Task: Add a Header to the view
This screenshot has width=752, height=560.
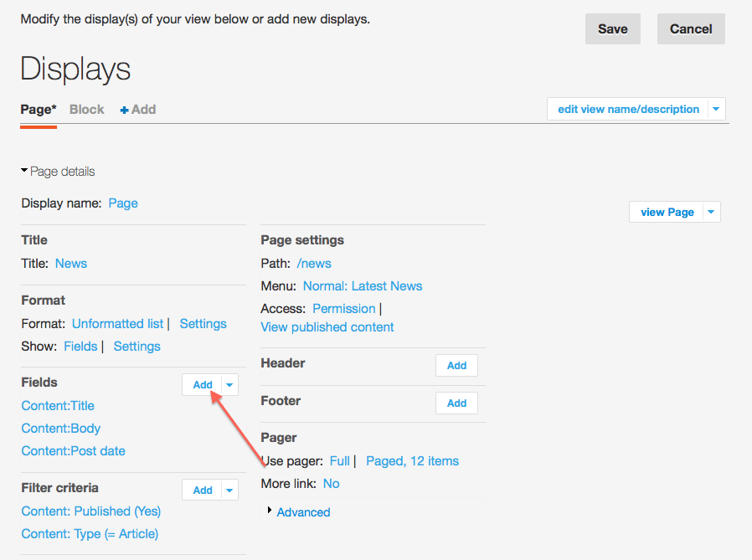Action: click(x=456, y=365)
